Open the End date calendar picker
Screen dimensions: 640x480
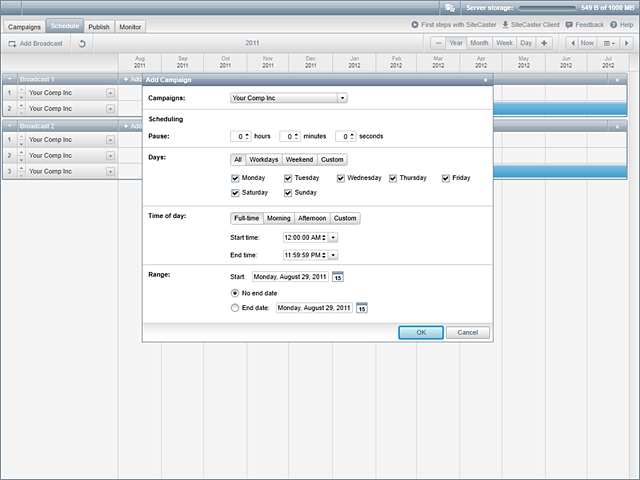362,308
